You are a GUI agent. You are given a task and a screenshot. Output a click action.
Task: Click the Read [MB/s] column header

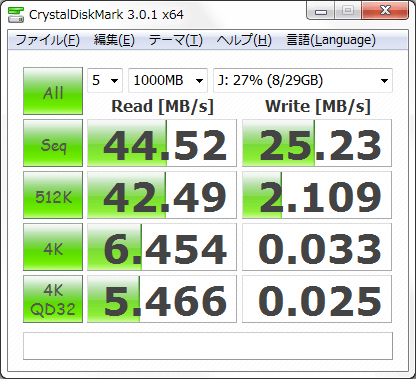[162, 107]
